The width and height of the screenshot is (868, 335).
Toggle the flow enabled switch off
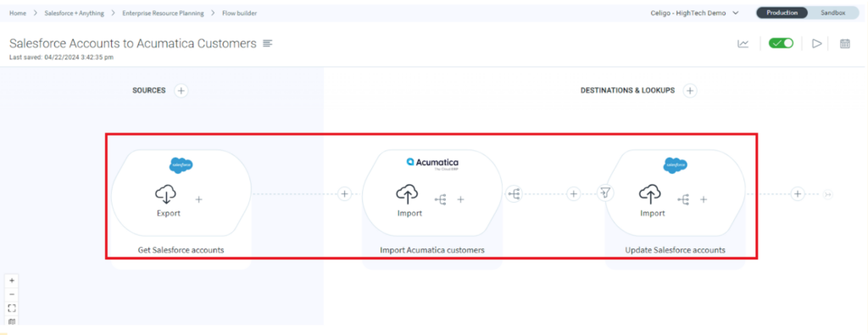[x=781, y=43]
